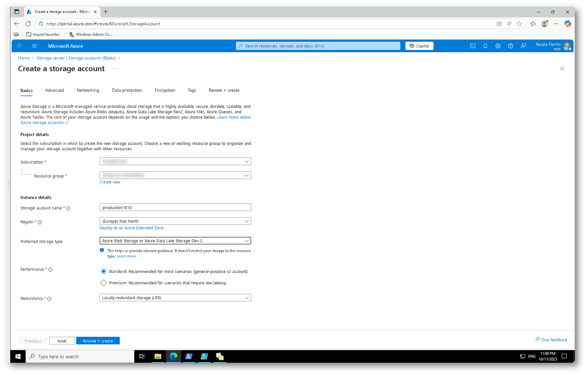The width and height of the screenshot is (588, 376).
Task: Add this page to favorites star
Action: 519,24
